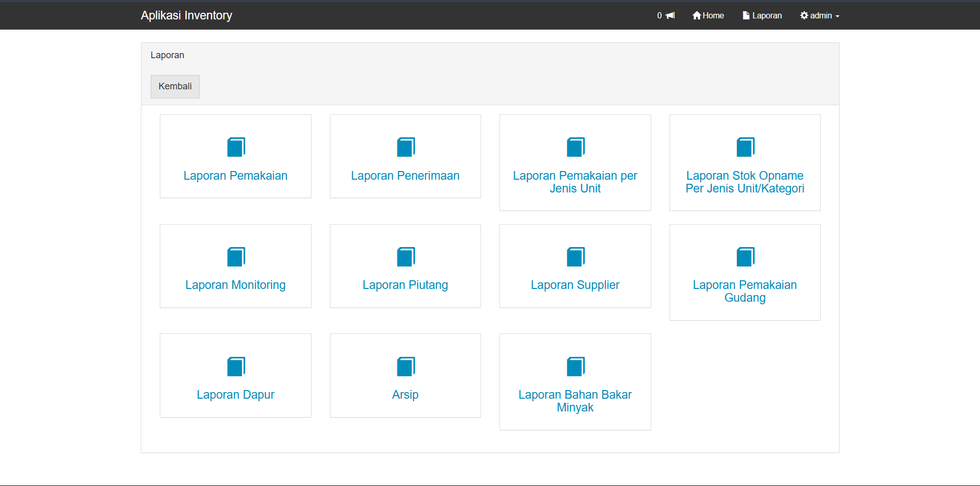
Task: Open the Home menu in navbar
Action: click(708, 15)
